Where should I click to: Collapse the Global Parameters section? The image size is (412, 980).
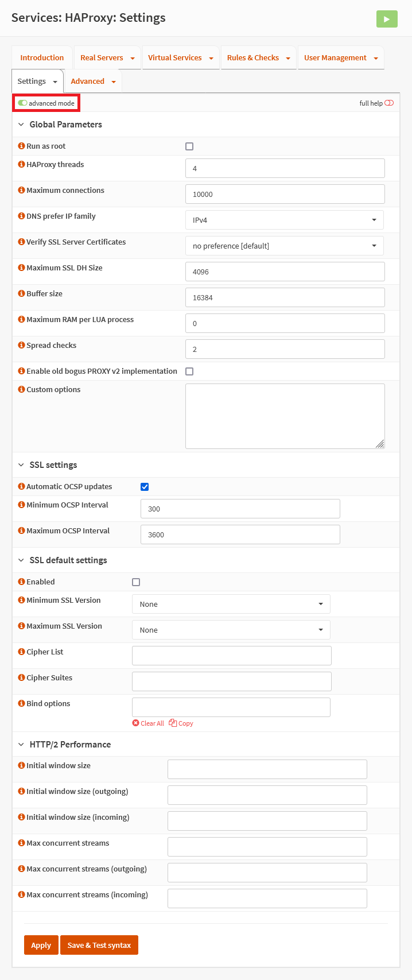tap(21, 125)
